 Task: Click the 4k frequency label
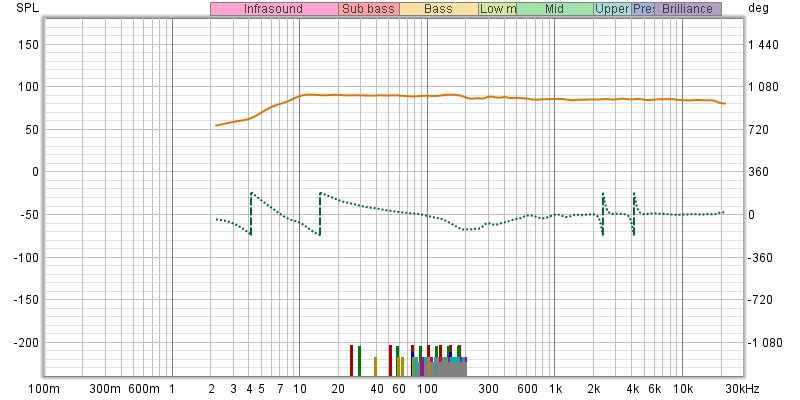(x=632, y=389)
